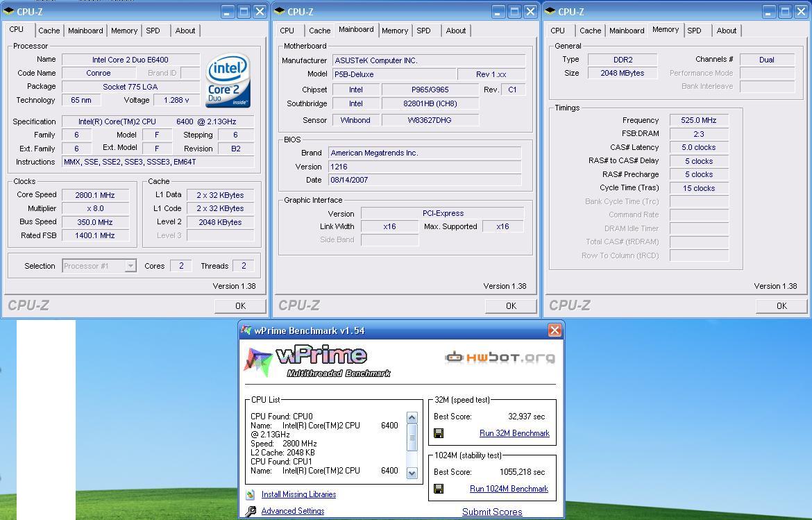Image resolution: width=812 pixels, height=520 pixels.
Task: Click the chip icon in Memory CPU-Z title bar
Action: (x=550, y=11)
